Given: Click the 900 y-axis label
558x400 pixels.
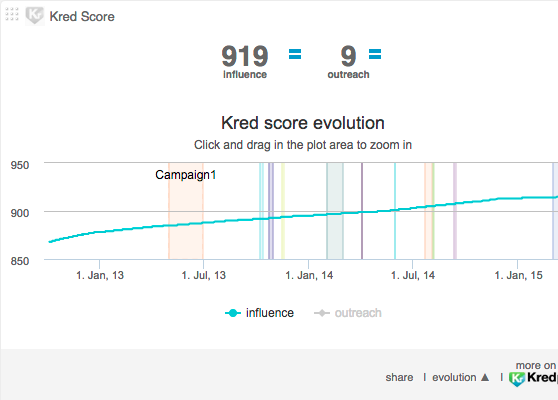Looking at the screenshot, I should [20, 213].
